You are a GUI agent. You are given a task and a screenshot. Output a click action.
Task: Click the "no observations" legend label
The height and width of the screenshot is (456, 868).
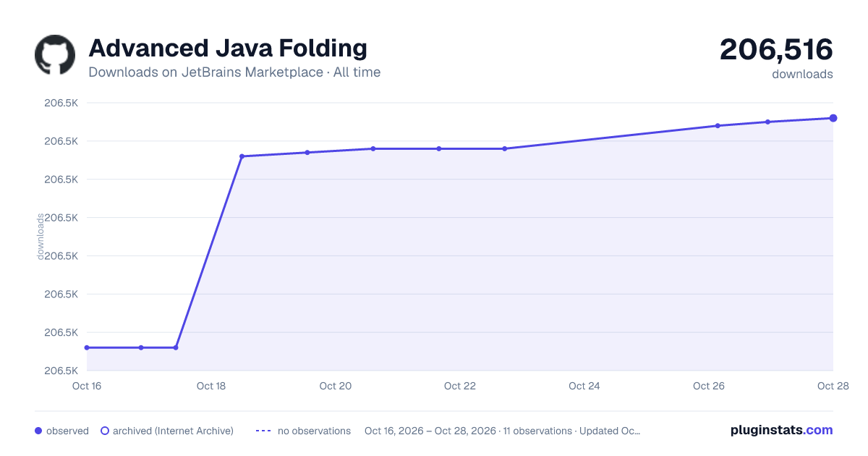tap(314, 431)
